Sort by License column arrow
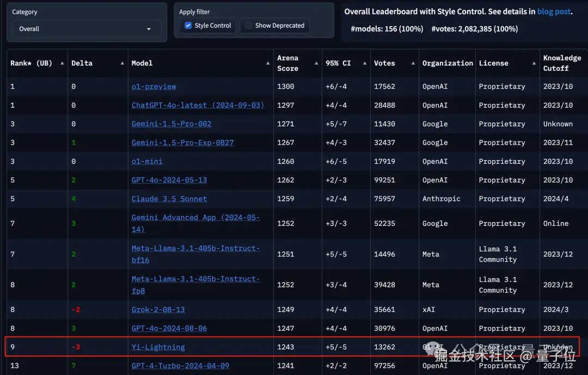This screenshot has width=588, height=375. (x=534, y=63)
